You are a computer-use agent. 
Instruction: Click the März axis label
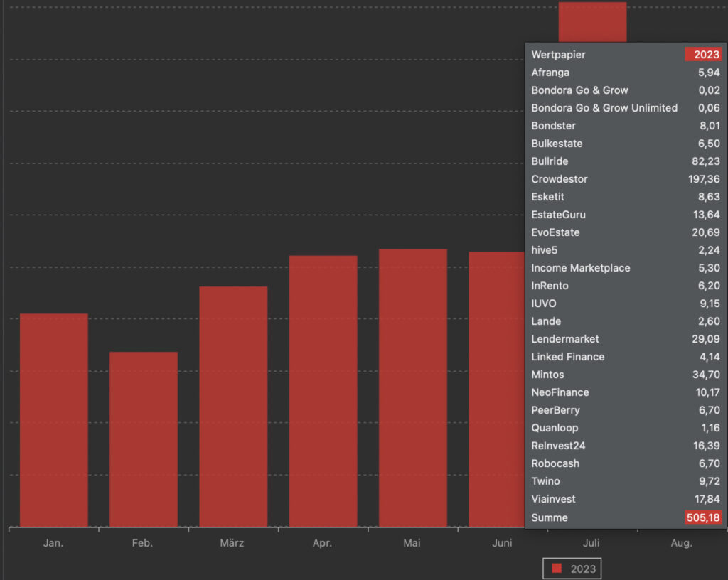(x=232, y=543)
